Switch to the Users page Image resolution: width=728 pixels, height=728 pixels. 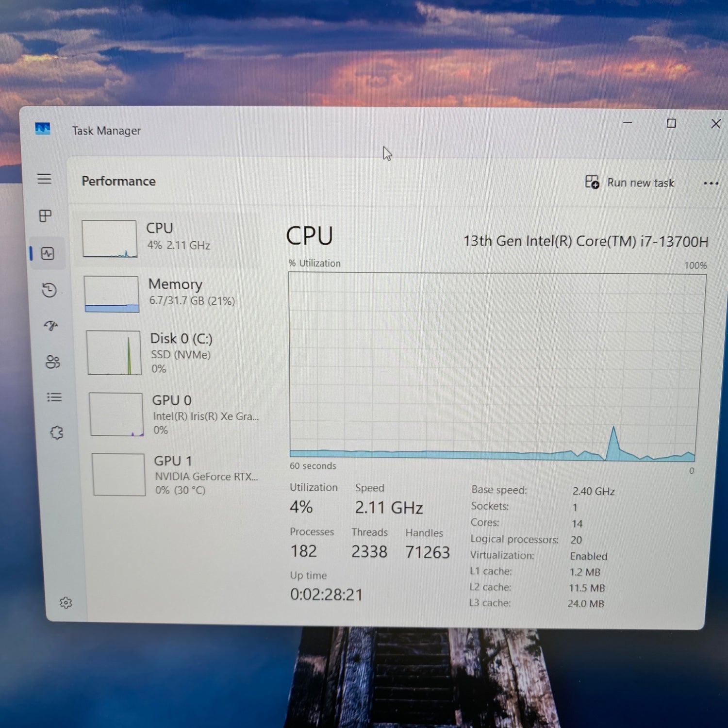pyautogui.click(x=52, y=362)
